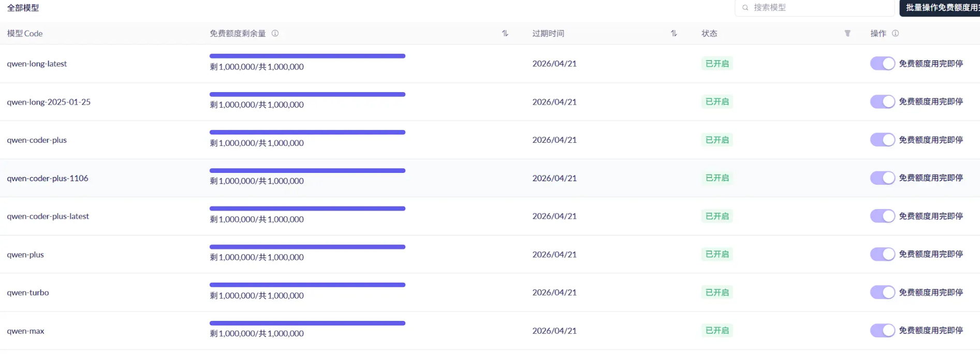Toggle 免费额度用完即停 for qwen-coder-plus
Screen dimensions: 980x354
(x=882, y=140)
